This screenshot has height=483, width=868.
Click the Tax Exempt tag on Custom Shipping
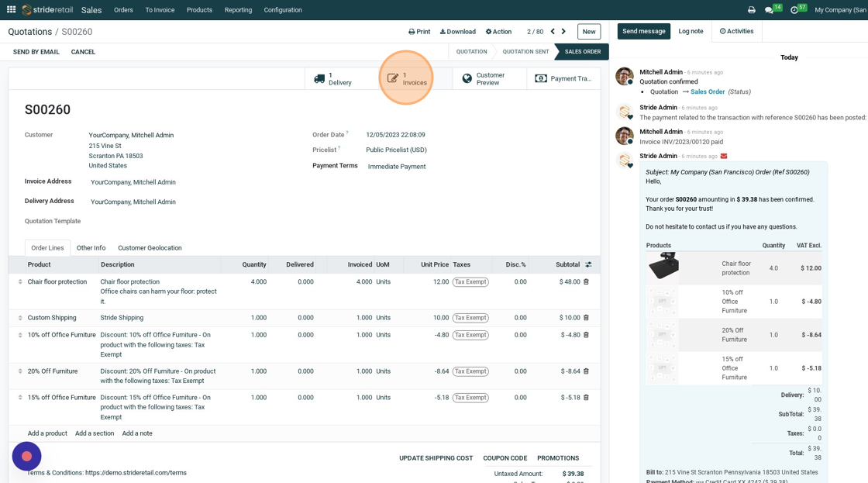(x=470, y=318)
